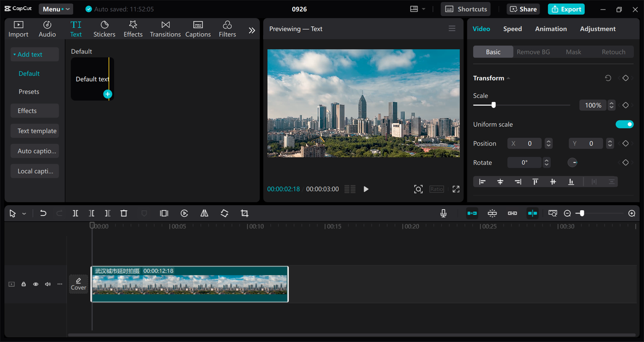Align clip horizontally centered
The image size is (644, 342).
(x=500, y=182)
